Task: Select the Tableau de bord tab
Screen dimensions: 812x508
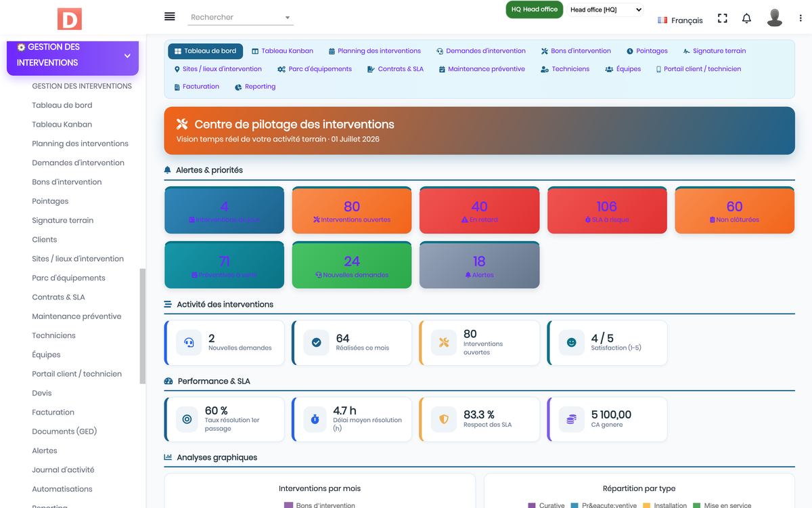Action: coord(205,51)
